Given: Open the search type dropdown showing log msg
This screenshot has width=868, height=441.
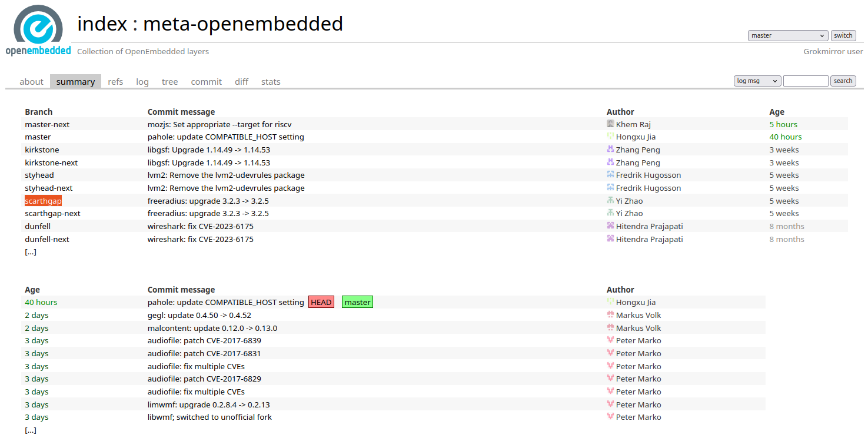Looking at the screenshot, I should [x=757, y=81].
